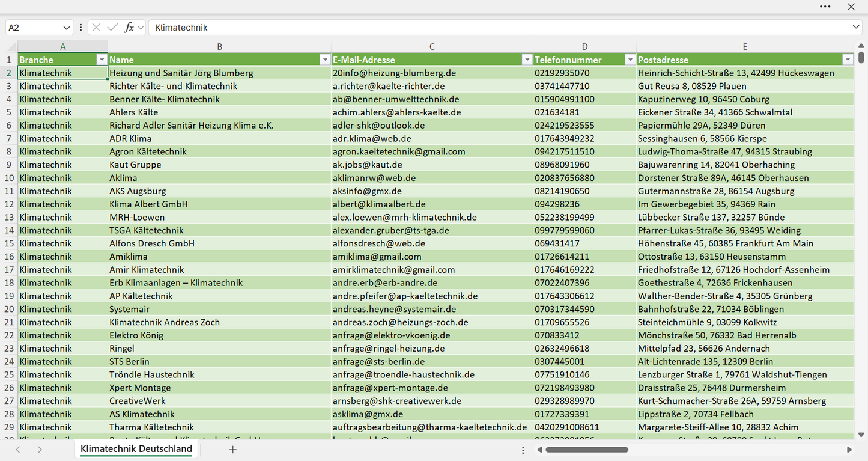Open the E-Mail-Adresse filter dropdown
The width and height of the screenshot is (868, 461).
pyautogui.click(x=527, y=60)
